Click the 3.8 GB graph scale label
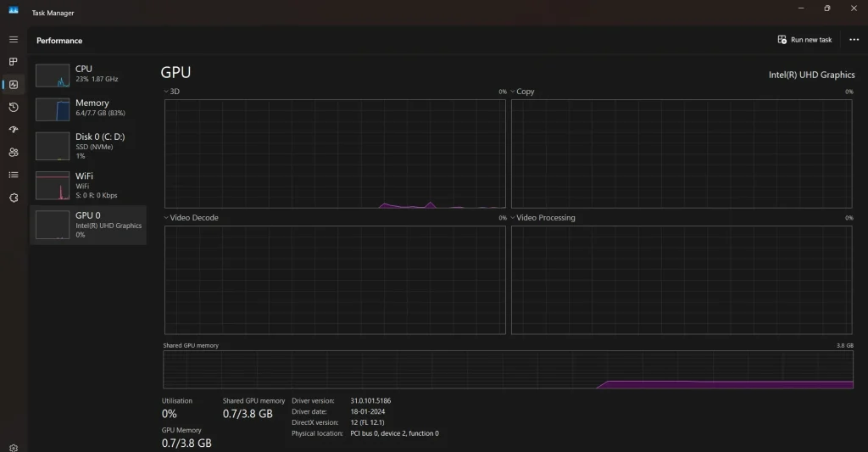 pyautogui.click(x=845, y=345)
